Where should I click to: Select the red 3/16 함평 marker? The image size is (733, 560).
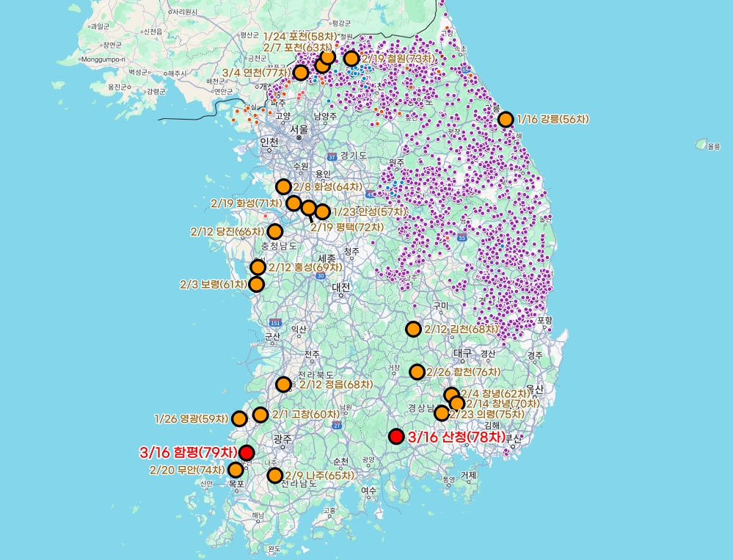tap(247, 452)
